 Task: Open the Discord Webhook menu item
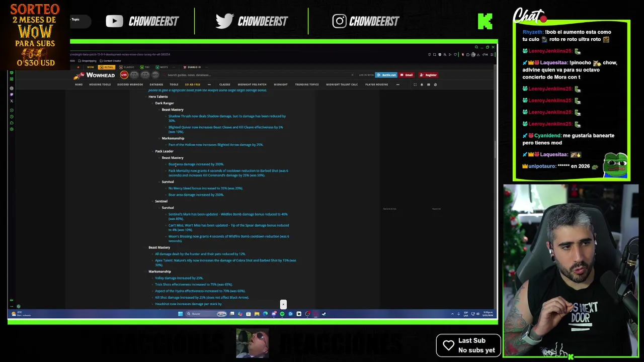[x=130, y=84]
